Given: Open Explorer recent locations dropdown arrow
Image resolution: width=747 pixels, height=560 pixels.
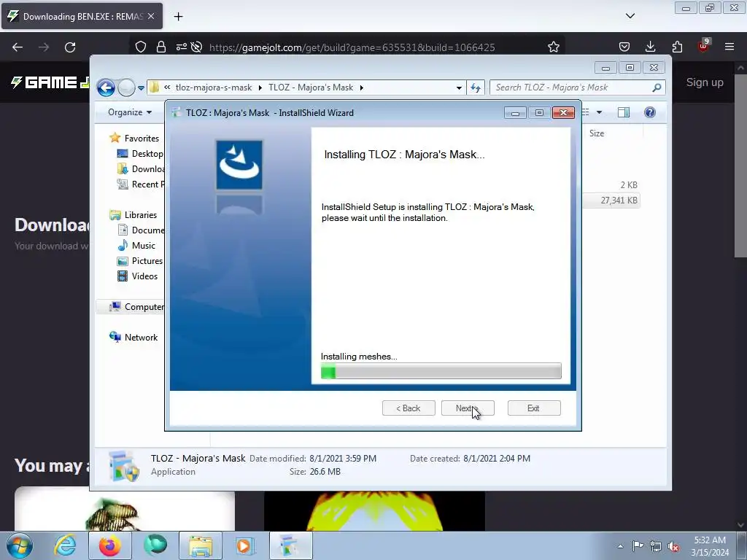Looking at the screenshot, I should [141, 88].
